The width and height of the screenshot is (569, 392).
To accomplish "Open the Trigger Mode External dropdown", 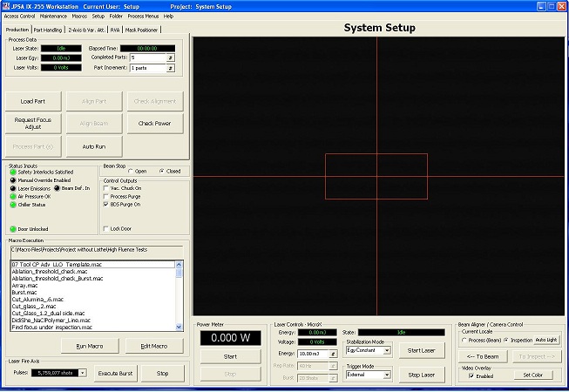I will 387,375.
